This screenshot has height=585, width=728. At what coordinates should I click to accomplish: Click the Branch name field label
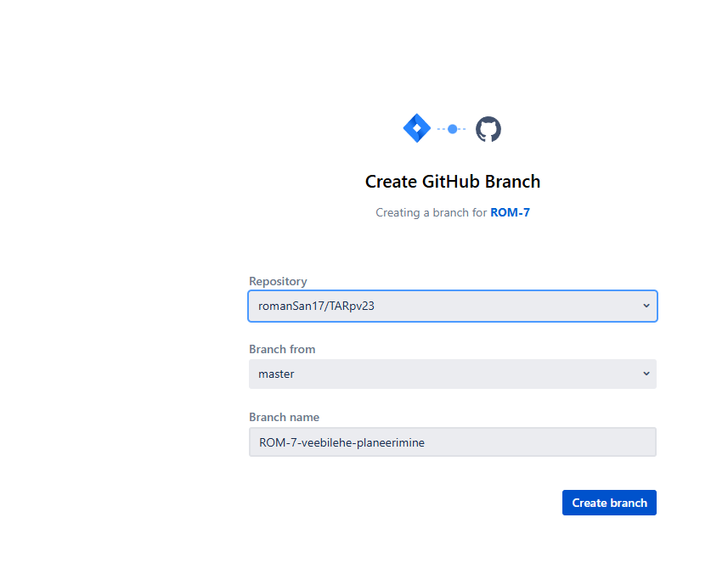pos(284,417)
